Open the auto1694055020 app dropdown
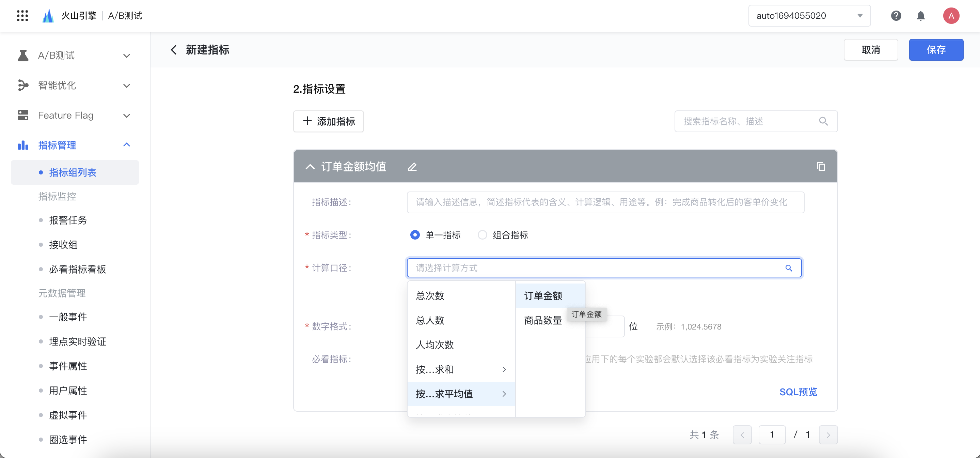980x458 pixels. [x=809, y=16]
